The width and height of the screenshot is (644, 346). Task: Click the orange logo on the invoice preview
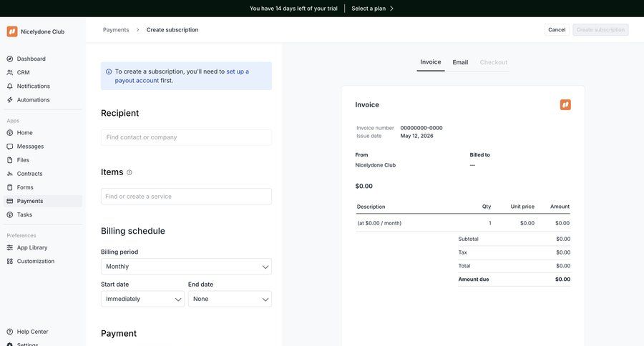565,104
